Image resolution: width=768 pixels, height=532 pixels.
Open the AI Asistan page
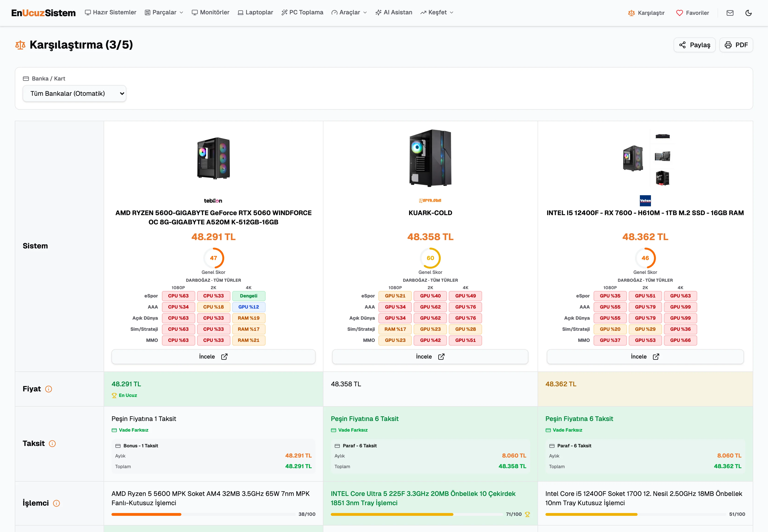point(394,12)
